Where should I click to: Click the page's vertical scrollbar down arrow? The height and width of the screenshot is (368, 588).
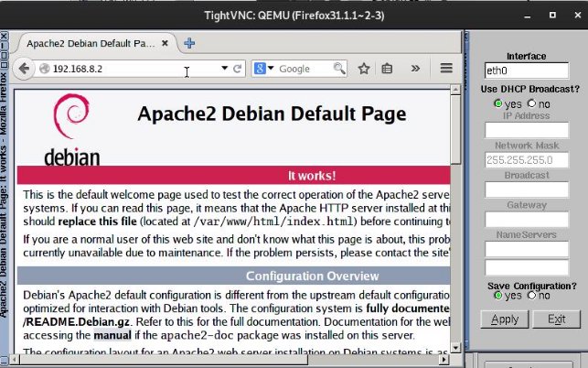[455, 348]
